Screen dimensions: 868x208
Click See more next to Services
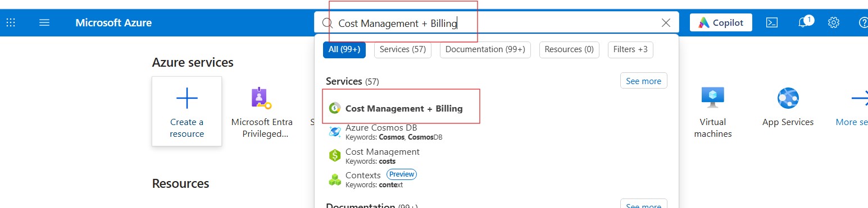click(643, 81)
